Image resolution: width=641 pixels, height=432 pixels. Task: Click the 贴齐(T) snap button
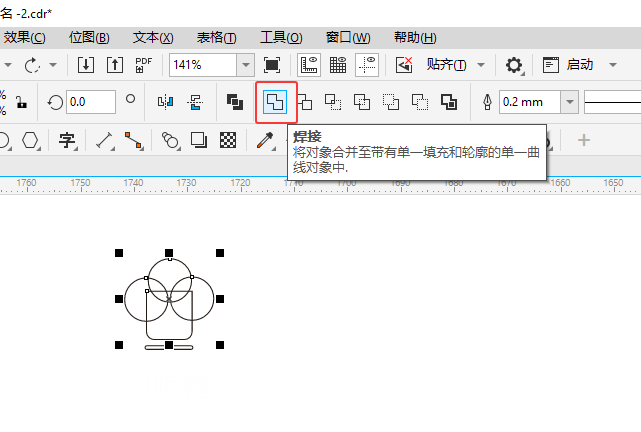tap(446, 65)
